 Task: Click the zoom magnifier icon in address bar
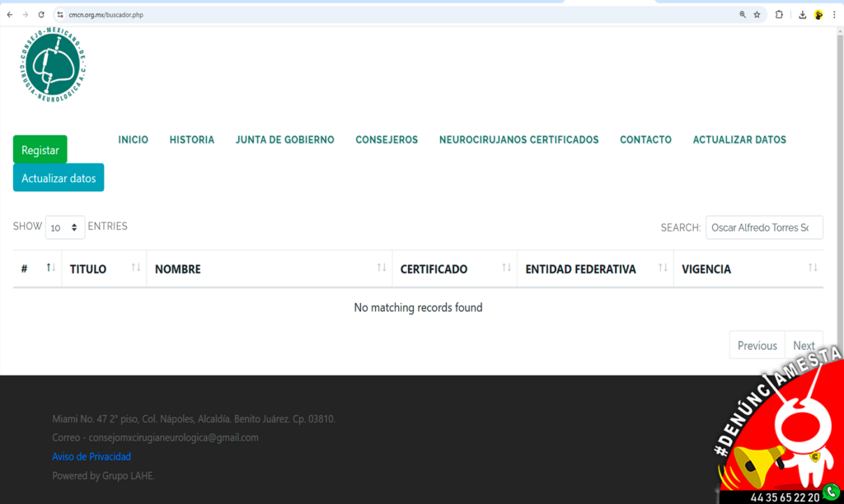click(x=743, y=15)
